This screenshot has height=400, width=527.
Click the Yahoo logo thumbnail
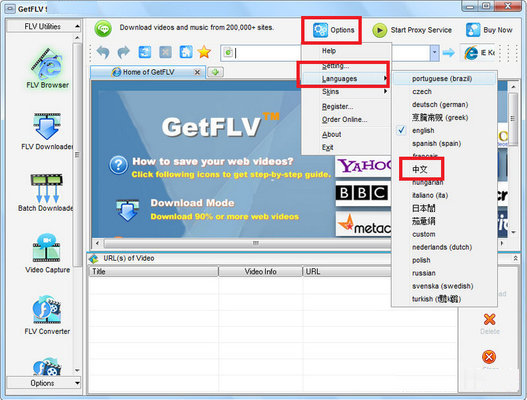tap(364, 166)
